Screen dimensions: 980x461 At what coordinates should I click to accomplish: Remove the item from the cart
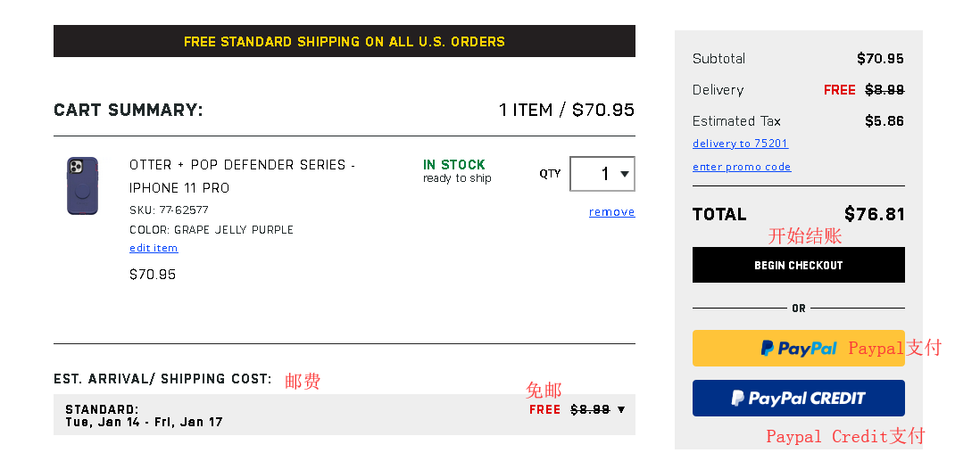611,212
